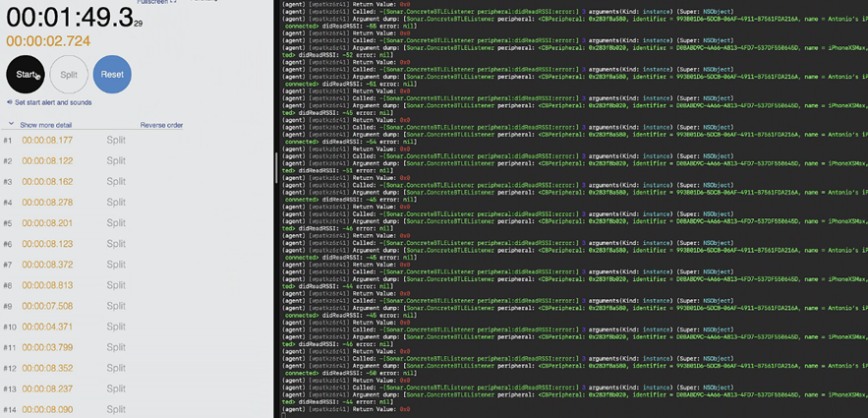Select split time 00:00:04.371 in row #10
Viewport: 868px width, 418px height.
coord(47,327)
